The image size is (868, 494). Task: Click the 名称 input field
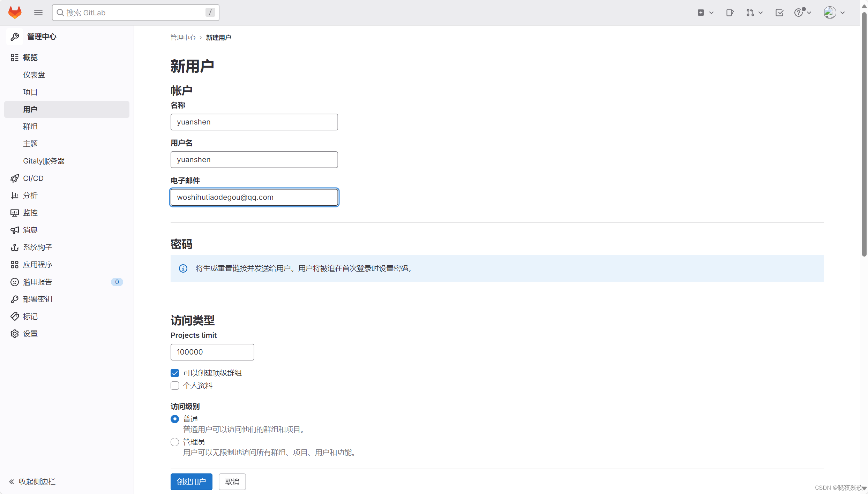pos(254,122)
